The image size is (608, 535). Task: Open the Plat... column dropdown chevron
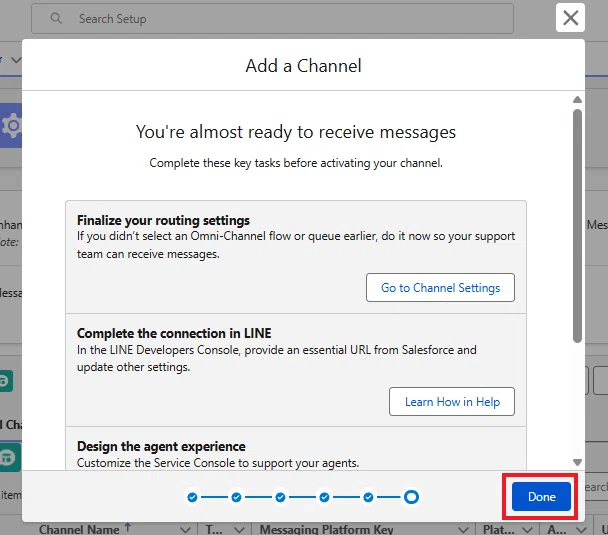527,530
